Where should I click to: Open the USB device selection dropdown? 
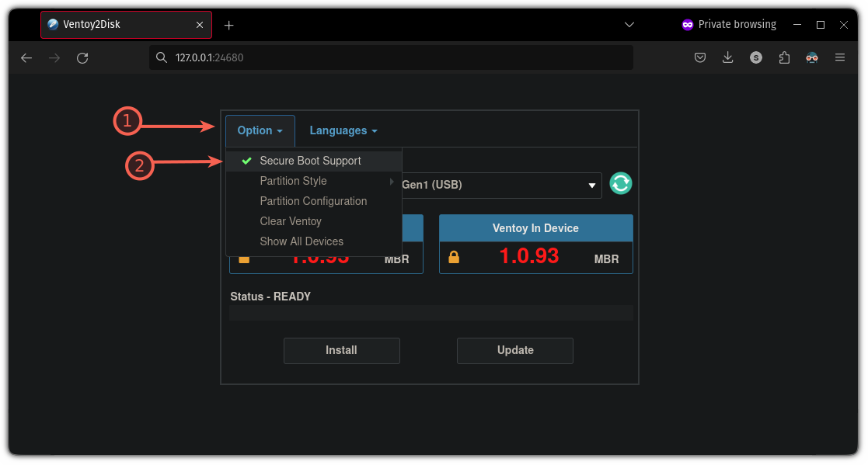(x=501, y=186)
